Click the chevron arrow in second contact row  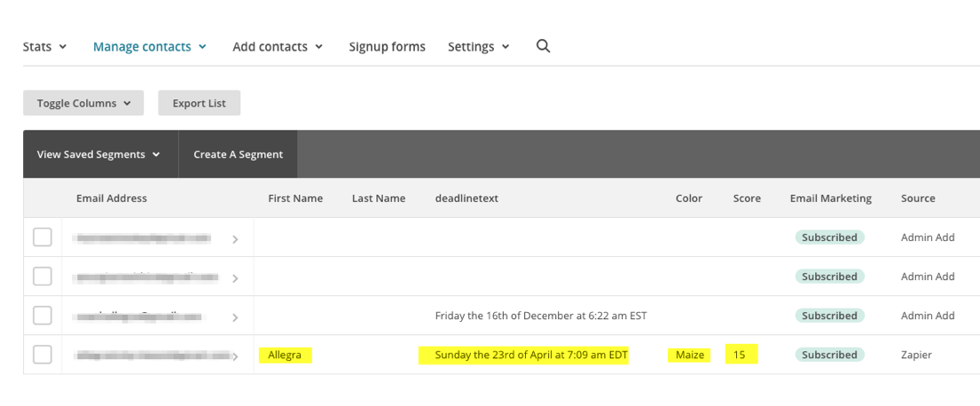tap(235, 278)
